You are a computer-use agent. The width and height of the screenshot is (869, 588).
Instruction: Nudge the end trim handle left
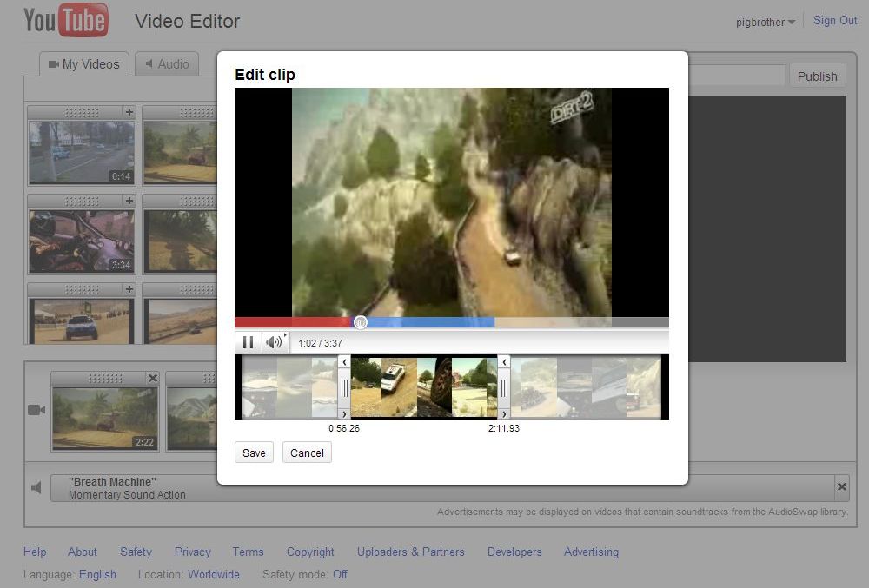(503, 361)
